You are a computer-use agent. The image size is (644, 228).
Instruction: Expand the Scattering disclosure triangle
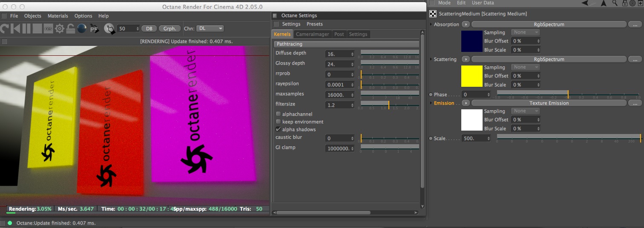[431, 59]
